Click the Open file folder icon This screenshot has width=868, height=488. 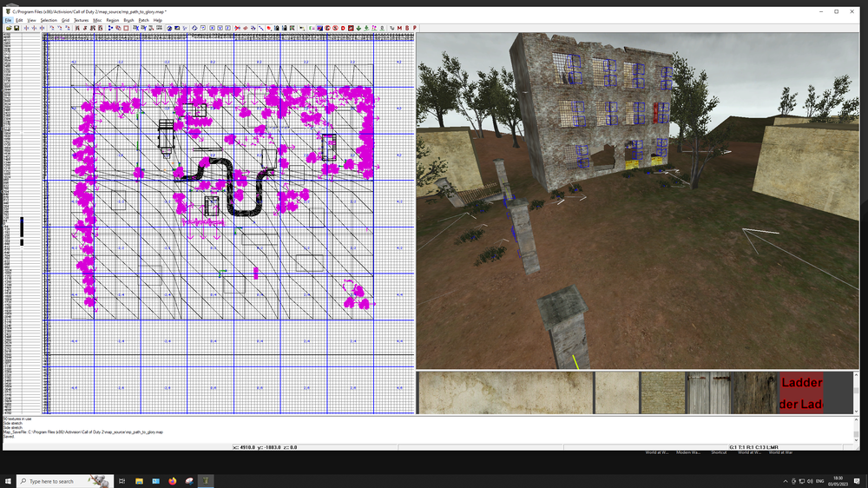(9, 28)
